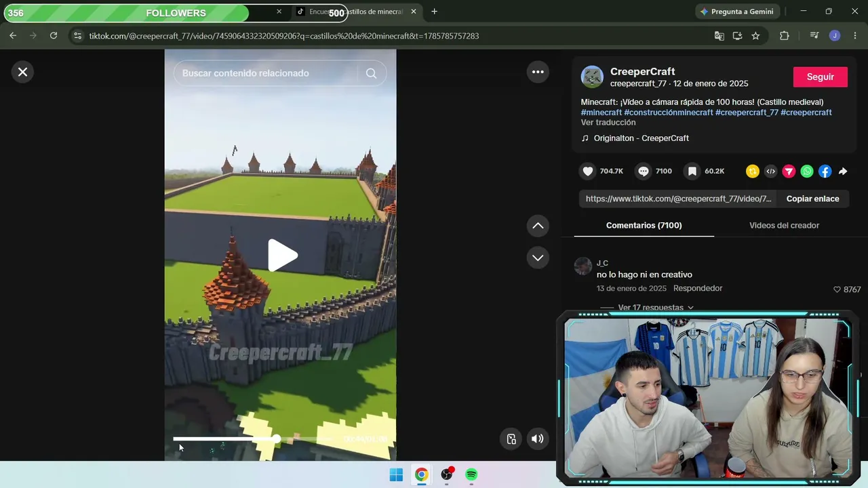The image size is (868, 488).
Task: Bookmark this page with the star icon
Action: click(755, 36)
